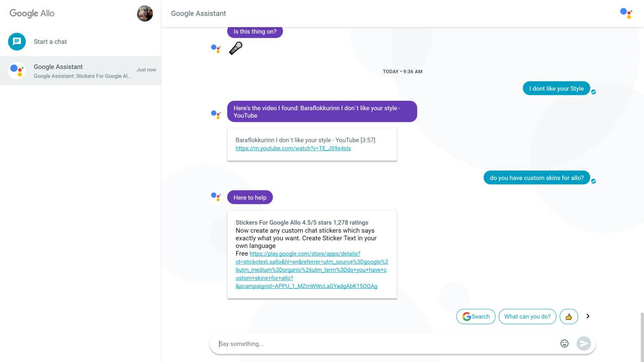The height and width of the screenshot is (362, 644).
Task: Click the 'Here to help' message bubble
Action: 250,197
